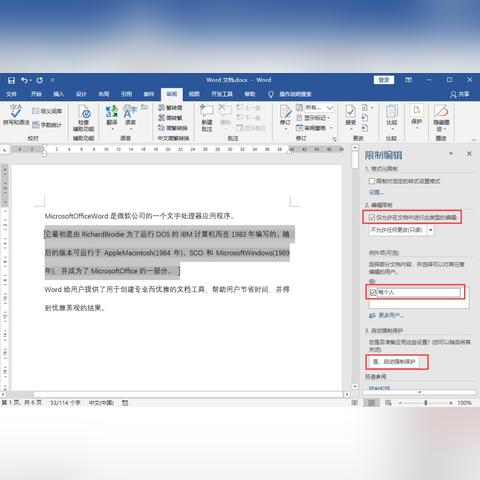Click the Save icon in quick access toolbar

pyautogui.click(x=11, y=80)
